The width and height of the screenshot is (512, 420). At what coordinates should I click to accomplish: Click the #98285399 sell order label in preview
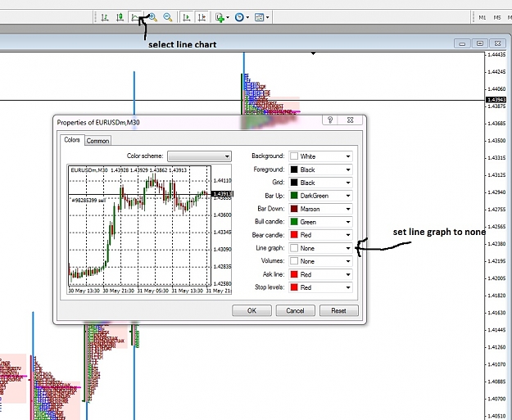pyautogui.click(x=88, y=200)
